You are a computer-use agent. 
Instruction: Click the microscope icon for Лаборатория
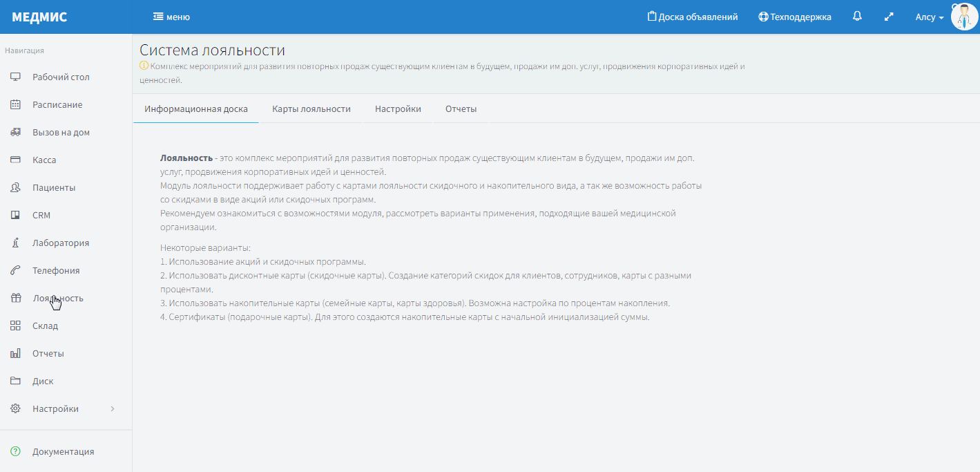15,243
